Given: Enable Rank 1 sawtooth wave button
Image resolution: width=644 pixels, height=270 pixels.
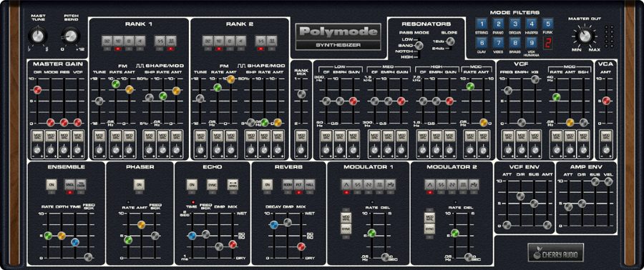Looking at the screenshot, I should pyautogui.click(x=160, y=41).
